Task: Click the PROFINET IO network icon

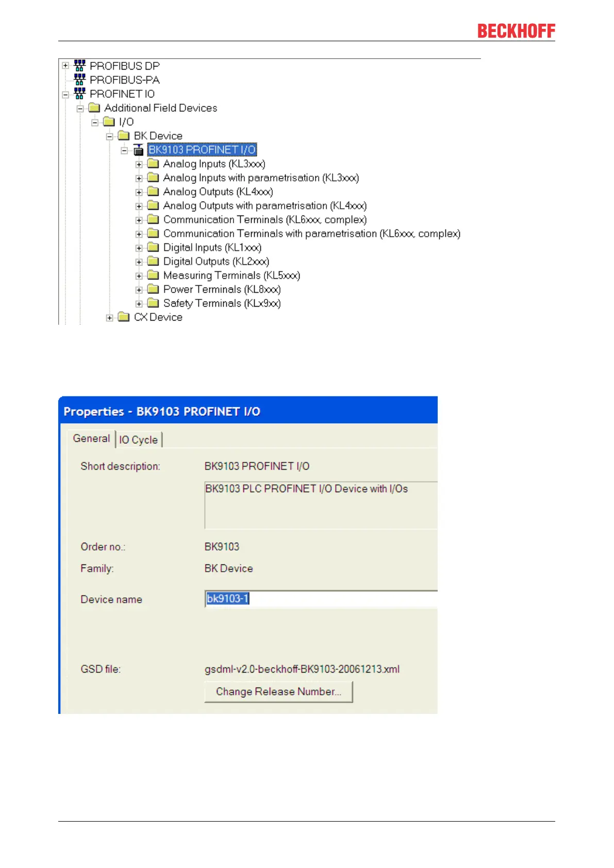Action: (x=79, y=93)
